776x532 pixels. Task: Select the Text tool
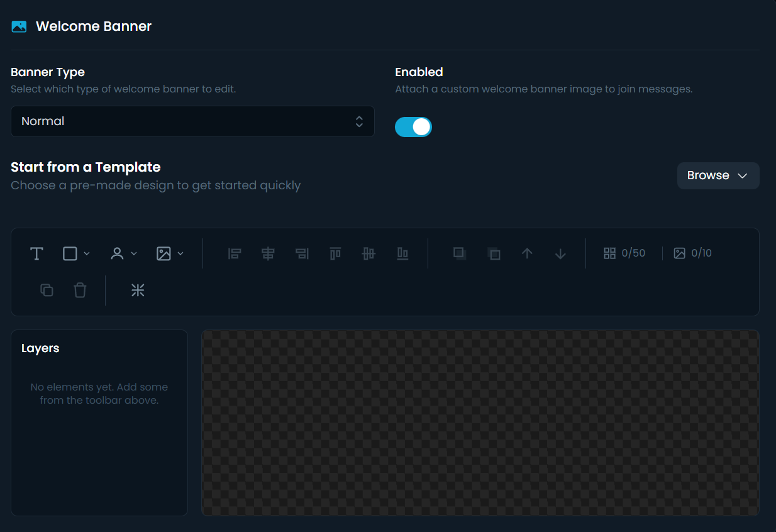pos(36,253)
